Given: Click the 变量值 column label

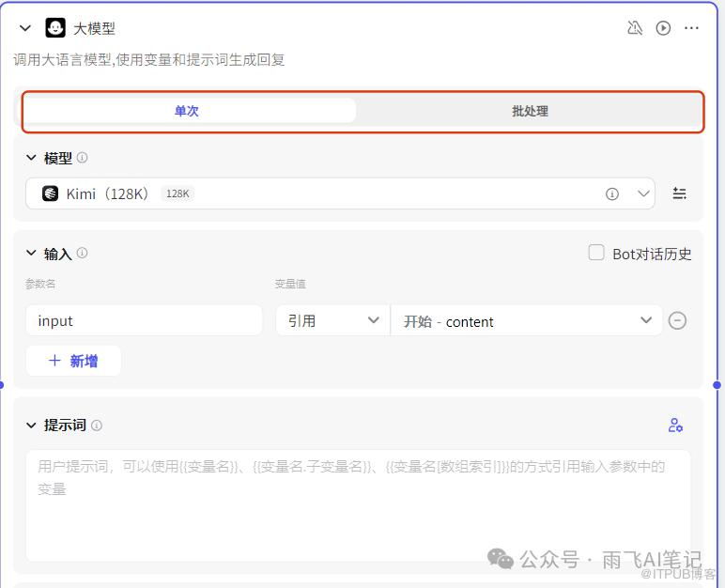Looking at the screenshot, I should click(290, 284).
